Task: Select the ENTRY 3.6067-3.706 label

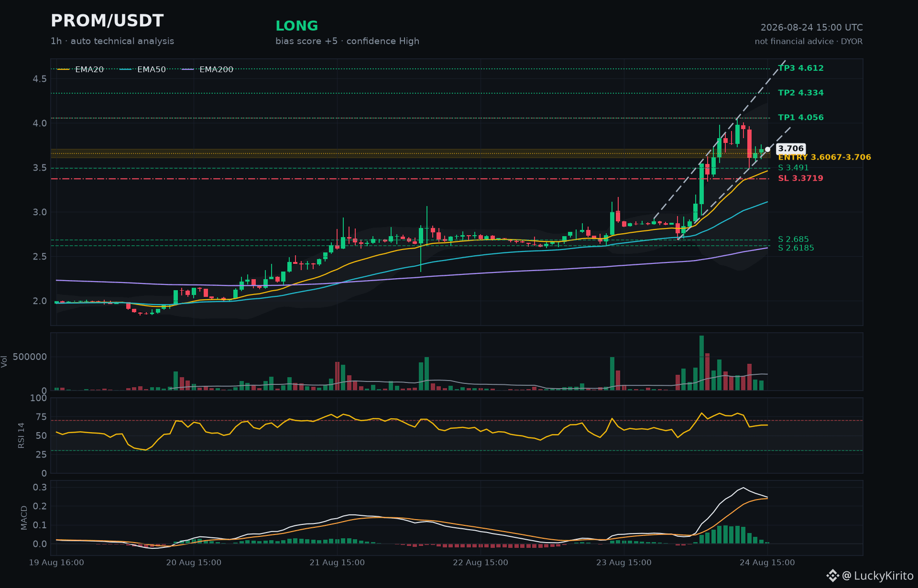Action: tap(824, 157)
